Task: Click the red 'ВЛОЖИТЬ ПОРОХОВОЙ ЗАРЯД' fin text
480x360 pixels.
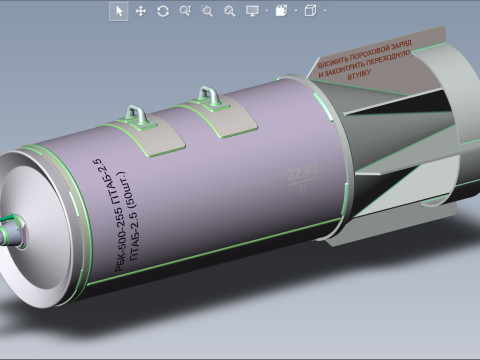Action: click(x=364, y=54)
